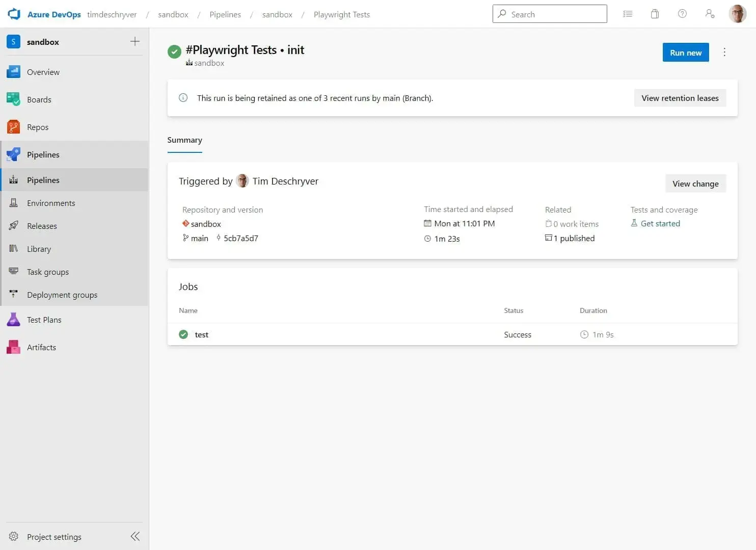Screen dimensions: 756x550
Task: Open the test job row
Action: (452, 334)
